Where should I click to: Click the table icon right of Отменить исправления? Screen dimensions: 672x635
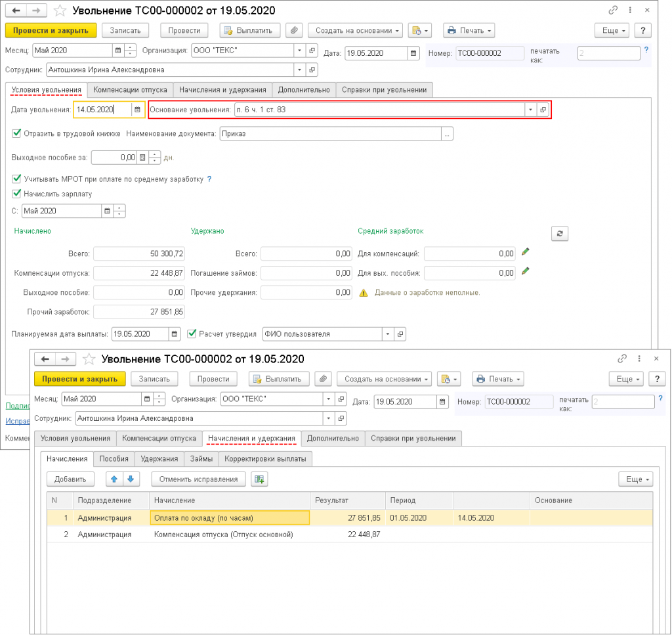(260, 479)
